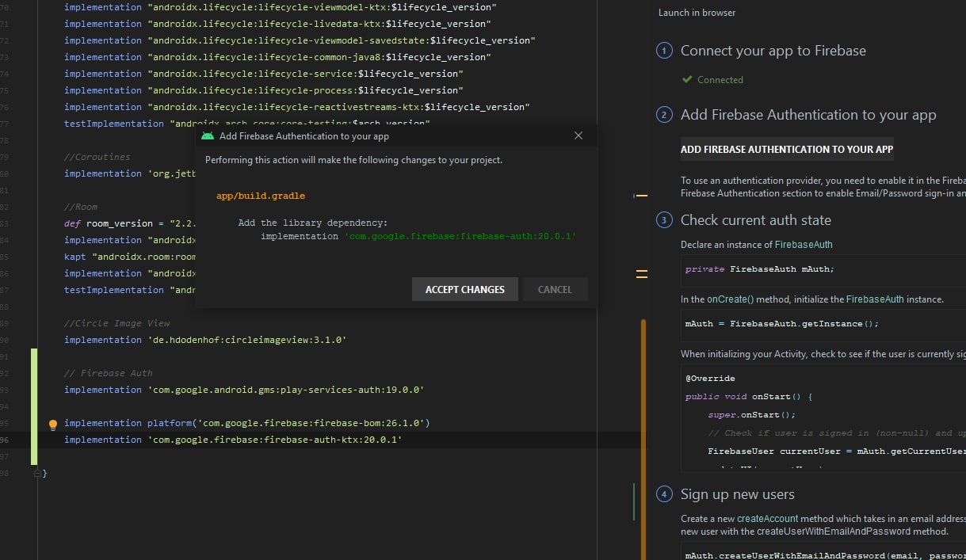Click the '@Override' annotation in snippet
The height and width of the screenshot is (560, 966).
pos(710,379)
